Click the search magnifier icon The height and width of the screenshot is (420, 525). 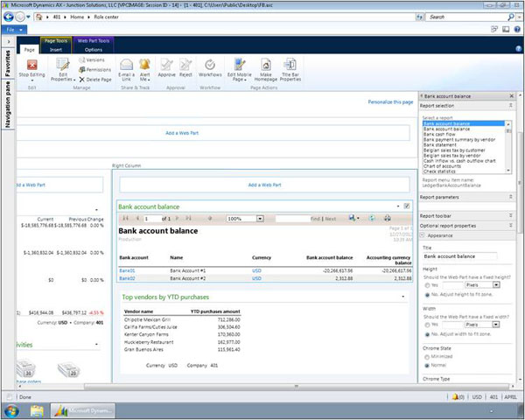(x=511, y=17)
